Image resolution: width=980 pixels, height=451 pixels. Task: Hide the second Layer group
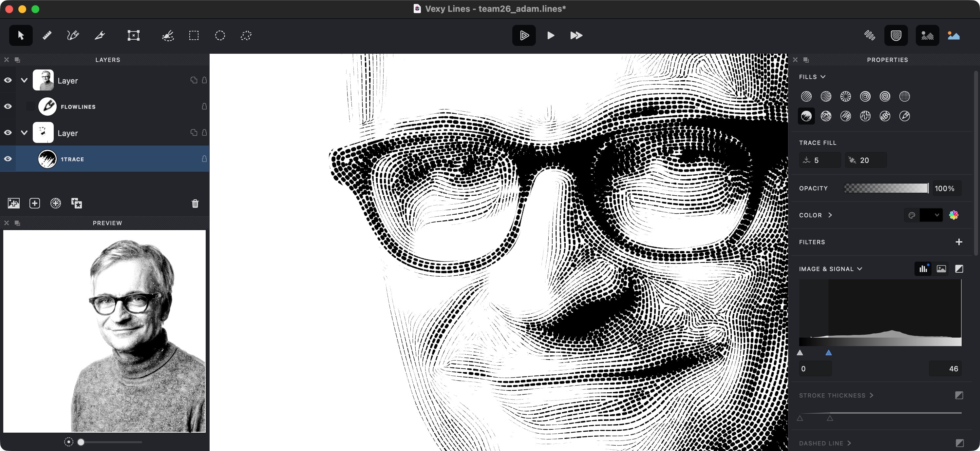tap(8, 132)
